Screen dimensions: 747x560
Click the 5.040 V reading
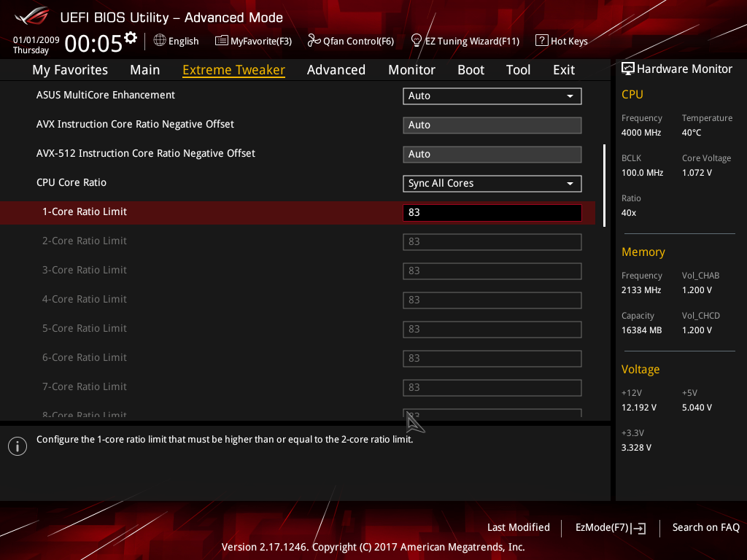coord(697,408)
